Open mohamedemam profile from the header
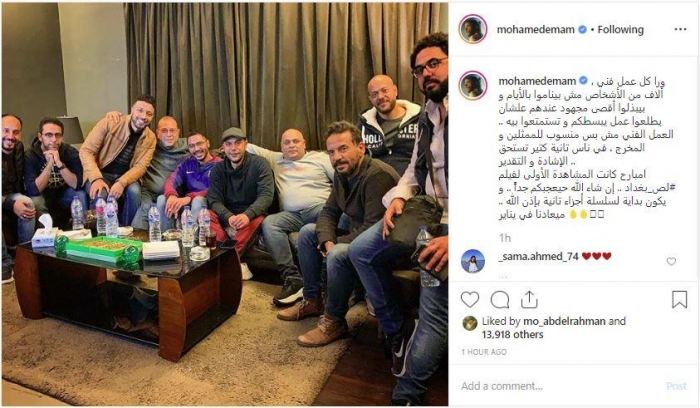This screenshot has width=700, height=408. (x=535, y=30)
